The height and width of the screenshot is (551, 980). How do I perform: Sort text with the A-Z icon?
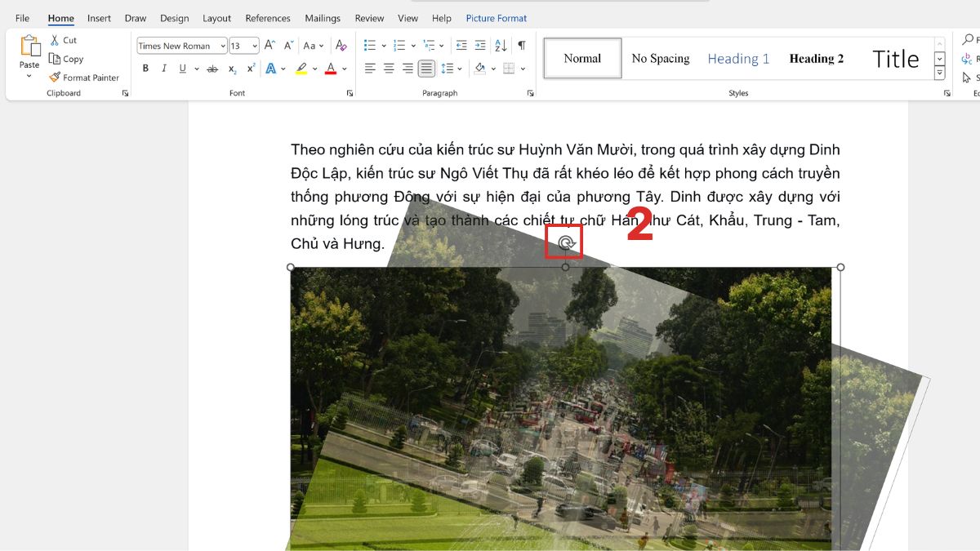click(502, 46)
